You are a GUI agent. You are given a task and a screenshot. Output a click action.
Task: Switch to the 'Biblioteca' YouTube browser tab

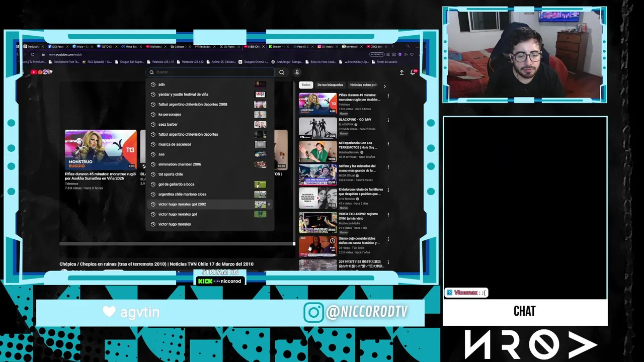pos(156,47)
